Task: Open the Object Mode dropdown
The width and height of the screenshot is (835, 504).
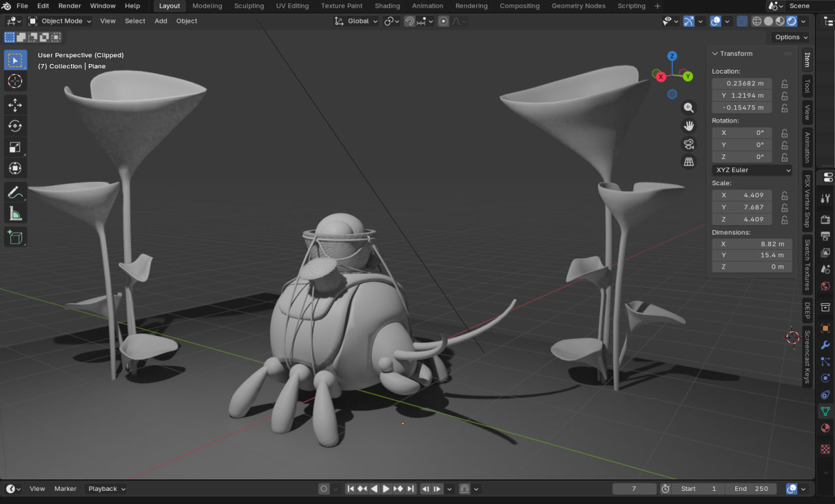Action: pos(60,21)
